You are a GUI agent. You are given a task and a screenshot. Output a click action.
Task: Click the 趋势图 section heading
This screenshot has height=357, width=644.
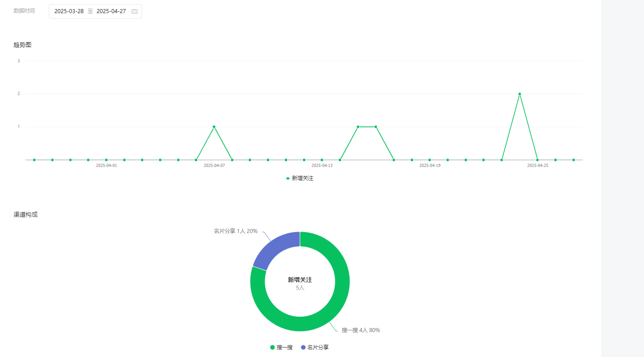(x=23, y=45)
